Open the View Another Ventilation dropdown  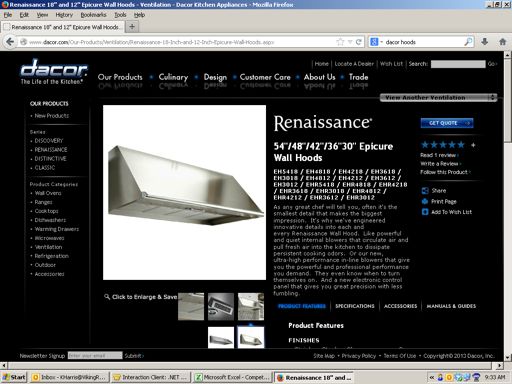point(439,98)
